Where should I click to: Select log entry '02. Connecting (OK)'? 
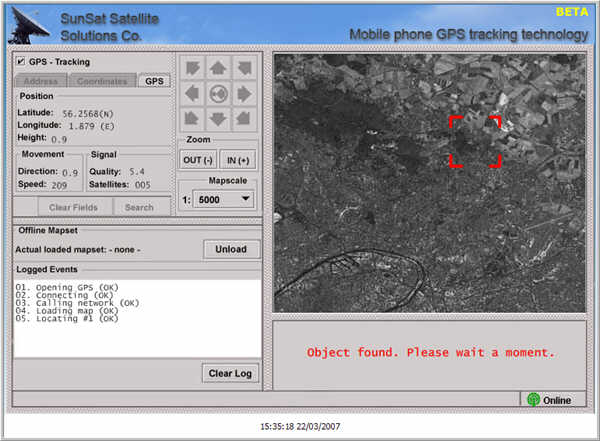pos(64,295)
